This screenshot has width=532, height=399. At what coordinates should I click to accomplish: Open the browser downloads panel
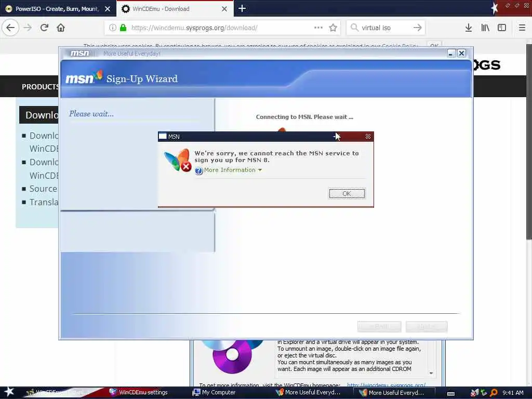tap(469, 28)
